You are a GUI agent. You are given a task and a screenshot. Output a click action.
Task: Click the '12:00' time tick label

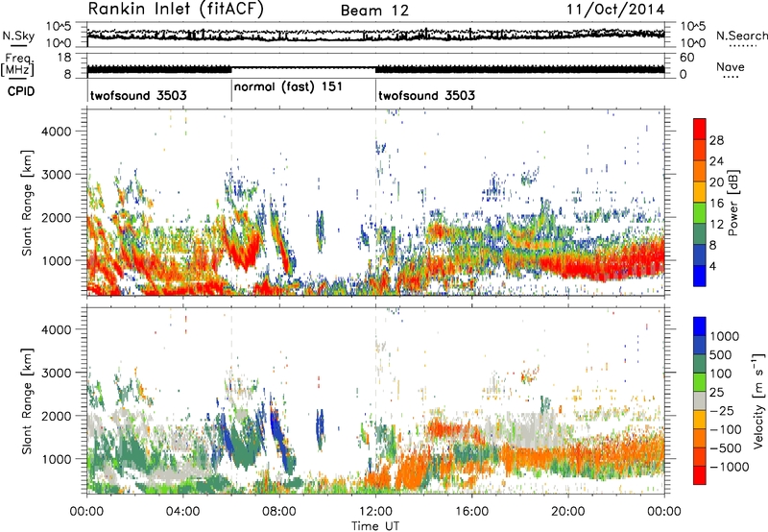[x=375, y=512]
